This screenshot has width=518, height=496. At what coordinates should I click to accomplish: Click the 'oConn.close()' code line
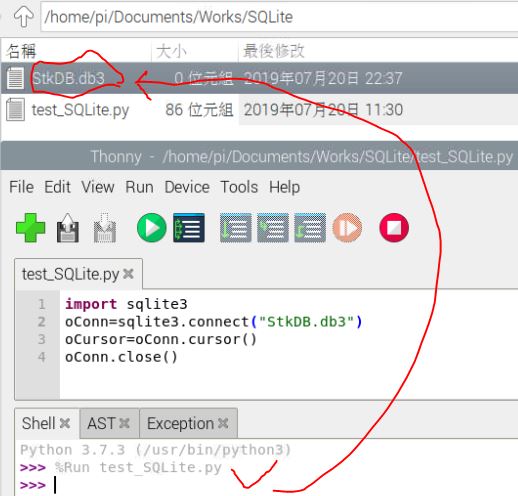click(121, 357)
